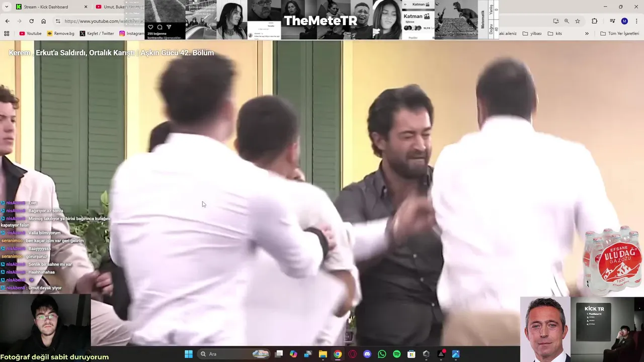Click the video title Aşkın Gücü 42. Bölüm
This screenshot has width=644, height=362.
[x=111, y=53]
